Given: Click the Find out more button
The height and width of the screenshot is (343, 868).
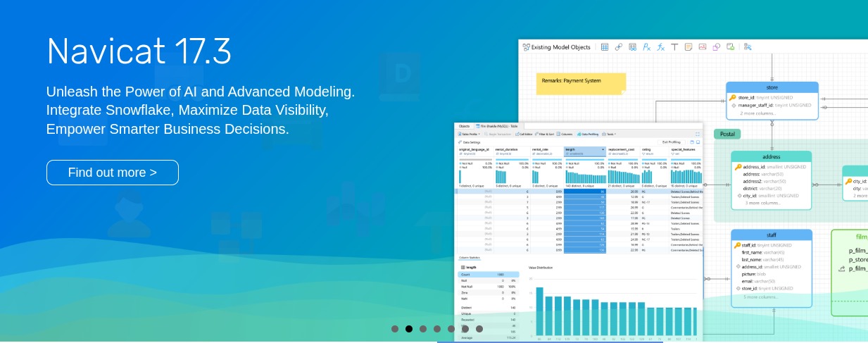Looking at the screenshot, I should (113, 173).
